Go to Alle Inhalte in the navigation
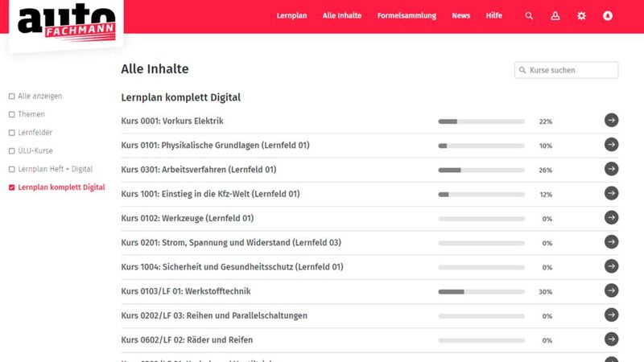This screenshot has height=362, width=644. (342, 15)
